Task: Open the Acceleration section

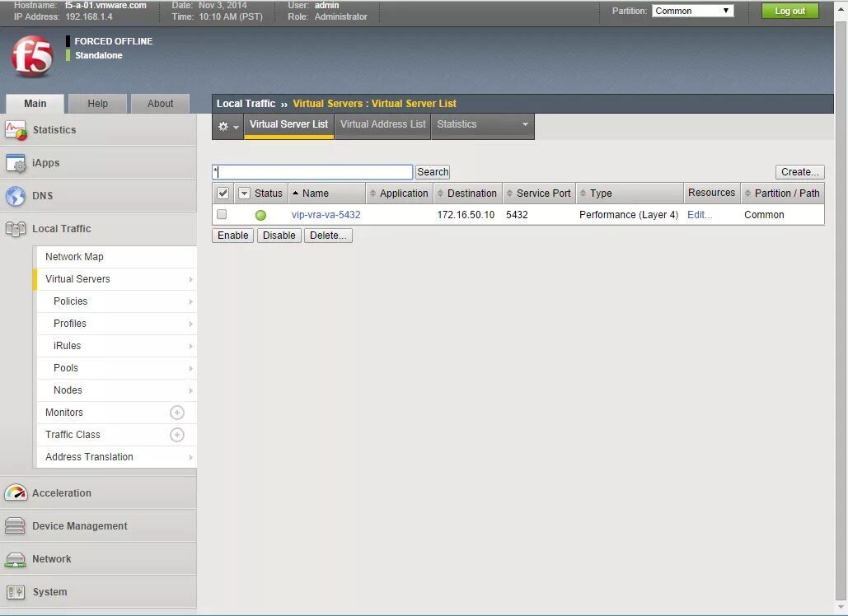Action: pyautogui.click(x=16, y=492)
